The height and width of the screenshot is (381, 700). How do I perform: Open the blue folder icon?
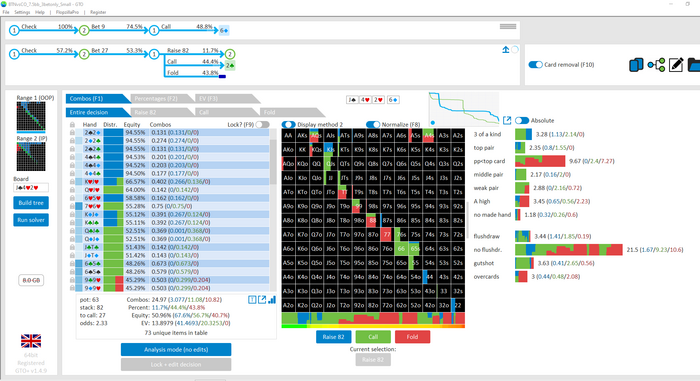pyautogui.click(x=694, y=65)
